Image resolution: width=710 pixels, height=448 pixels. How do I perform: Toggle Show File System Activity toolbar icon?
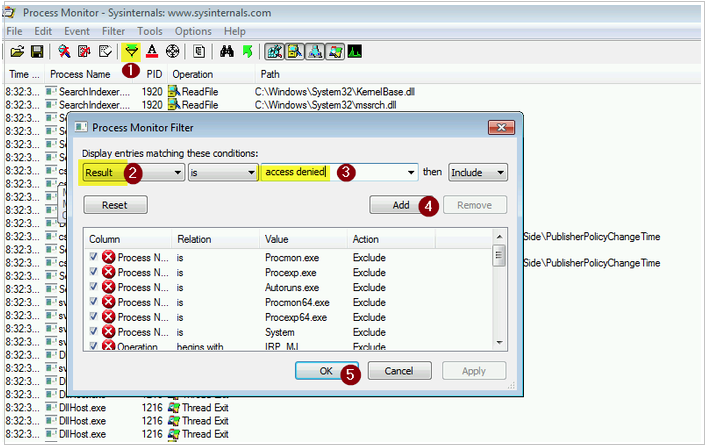(x=294, y=52)
